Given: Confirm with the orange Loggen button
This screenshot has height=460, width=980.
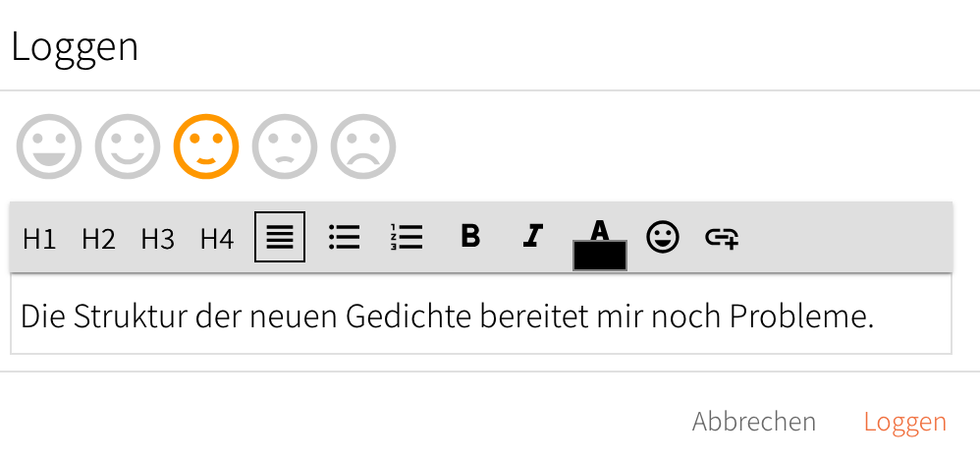Looking at the screenshot, I should click(904, 422).
